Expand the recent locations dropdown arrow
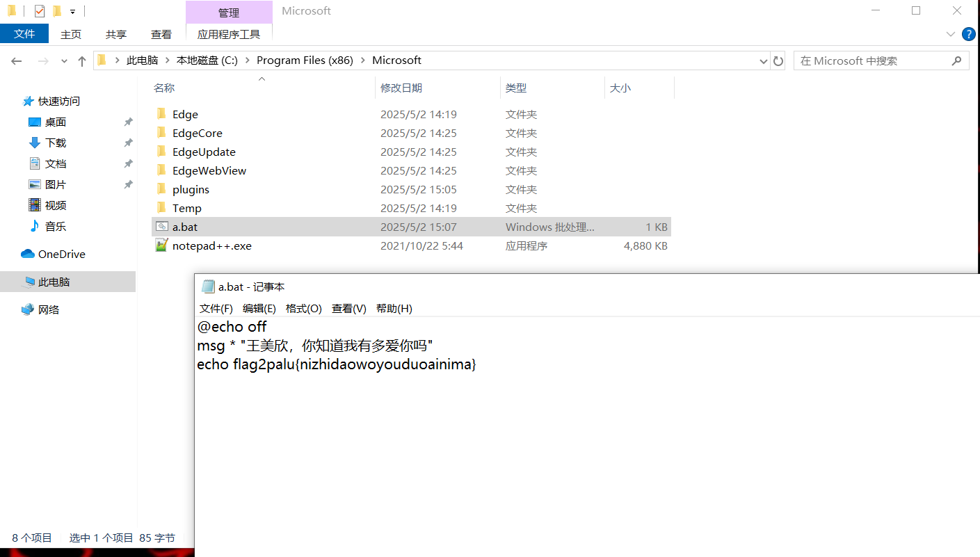Screen dimensions: 980x557 click(64, 61)
